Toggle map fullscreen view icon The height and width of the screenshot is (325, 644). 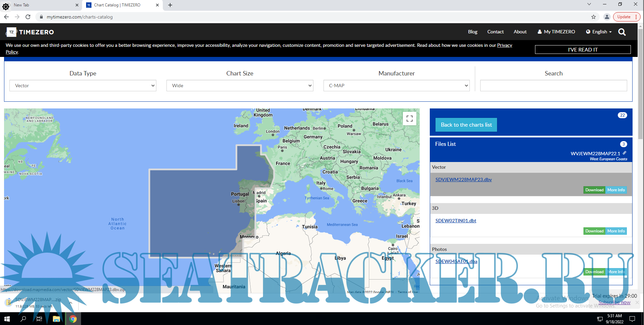click(x=409, y=119)
